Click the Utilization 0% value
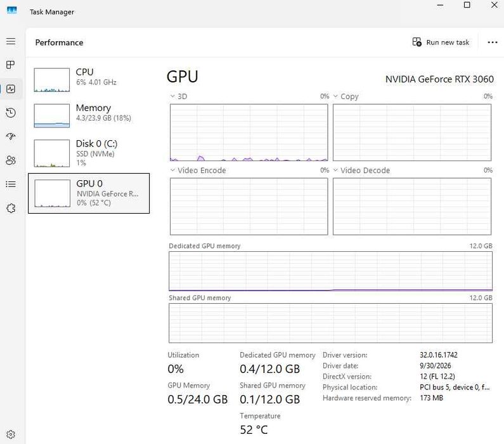Screen dimensions: 504x444 (176, 369)
